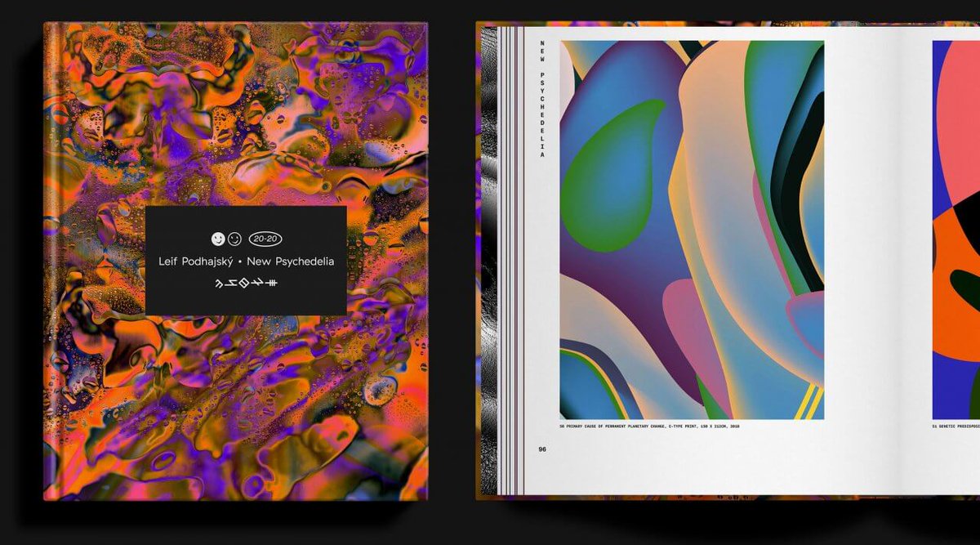Click the title "New Psychedelia" on cover label
Viewport: 980px width, 545px height.
(289, 261)
